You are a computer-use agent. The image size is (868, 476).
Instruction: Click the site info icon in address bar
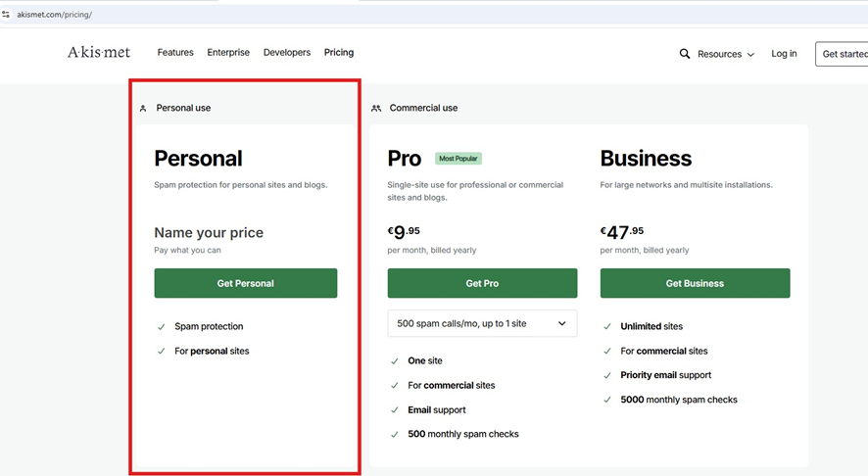pyautogui.click(x=6, y=15)
